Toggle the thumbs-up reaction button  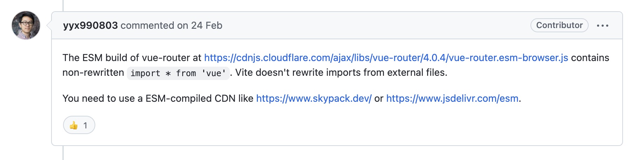click(79, 125)
